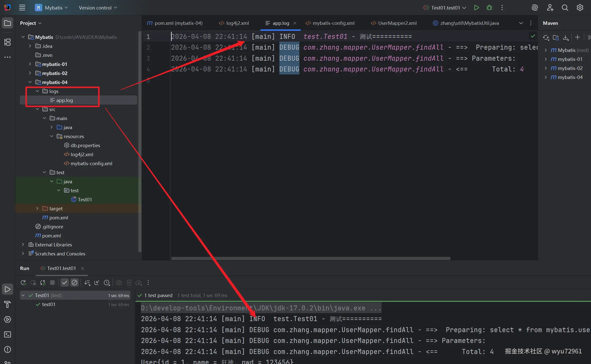
Task: Click the editor horizontal scrollbar
Action: coord(310,258)
